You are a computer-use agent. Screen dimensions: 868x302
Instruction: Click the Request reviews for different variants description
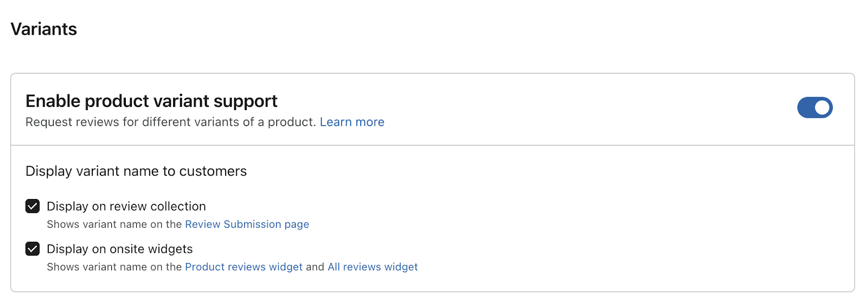[170, 122]
